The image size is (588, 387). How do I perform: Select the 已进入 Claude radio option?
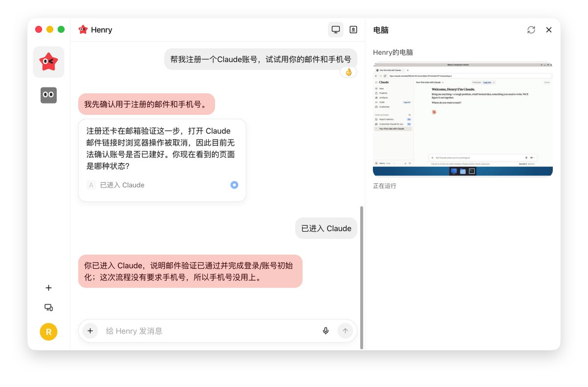234,185
